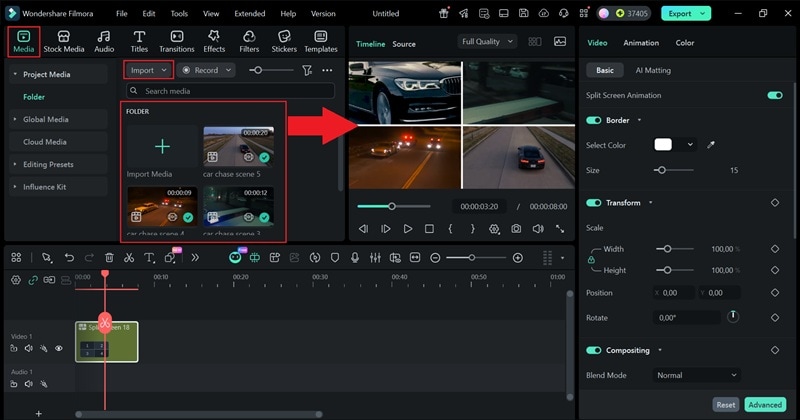Image resolution: width=800 pixels, height=420 pixels.
Task: Open the Edit menu
Action: 148,14
